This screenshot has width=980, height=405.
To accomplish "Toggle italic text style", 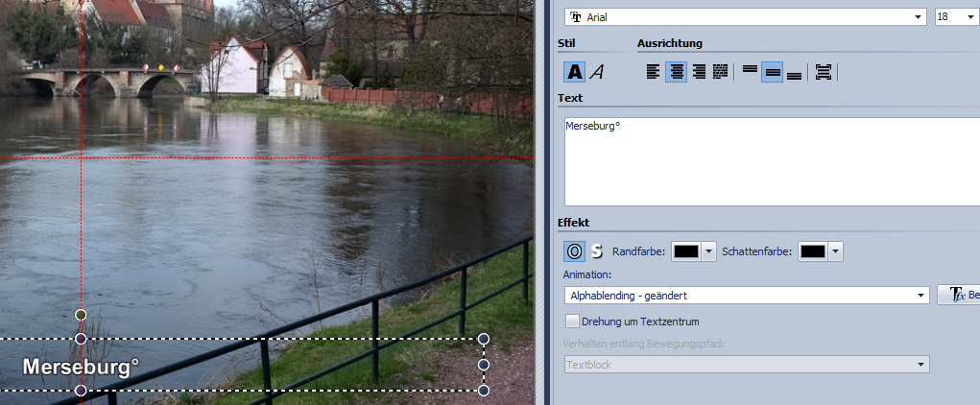I will 597,71.
